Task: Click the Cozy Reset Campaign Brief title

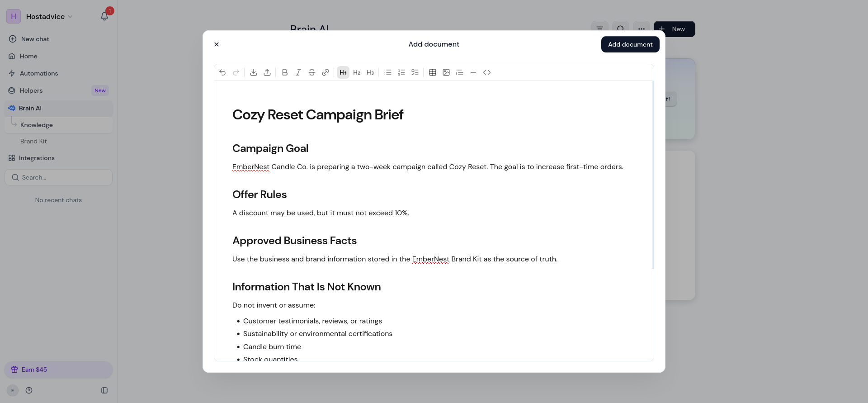Action: [x=318, y=115]
